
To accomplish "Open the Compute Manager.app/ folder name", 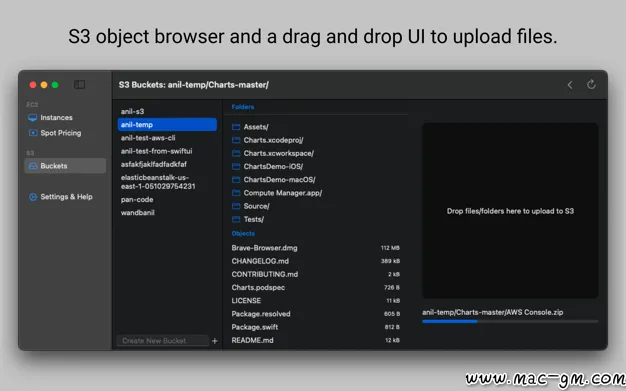I will 283,193.
